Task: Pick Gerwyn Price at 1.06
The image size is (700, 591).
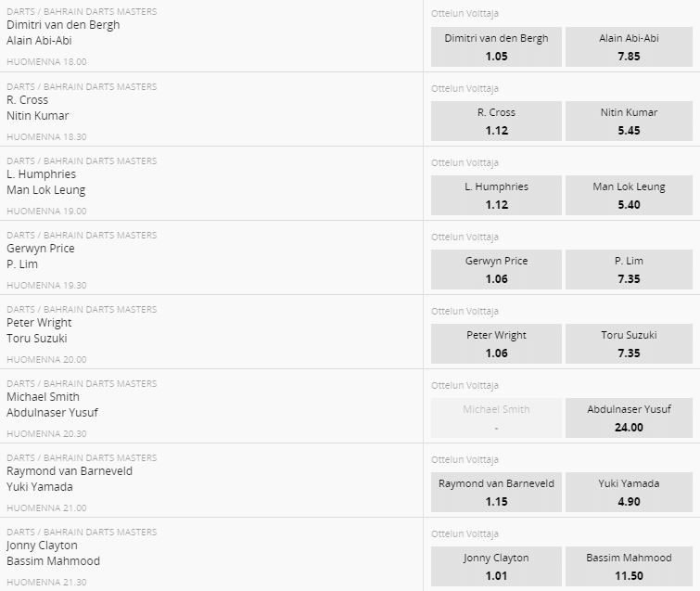Action: [496, 269]
